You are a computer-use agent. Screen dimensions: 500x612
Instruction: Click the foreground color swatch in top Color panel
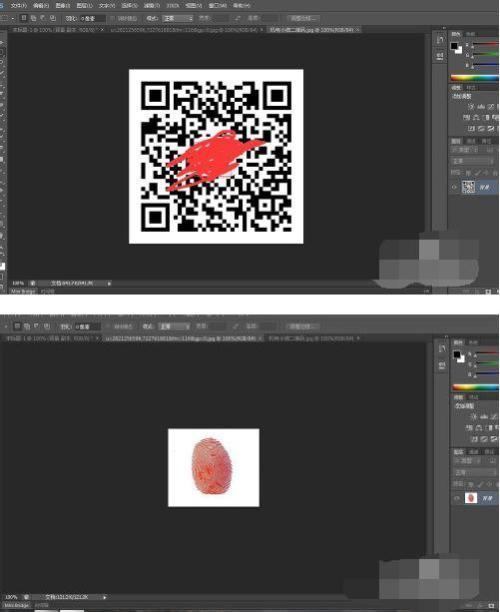[x=454, y=46]
